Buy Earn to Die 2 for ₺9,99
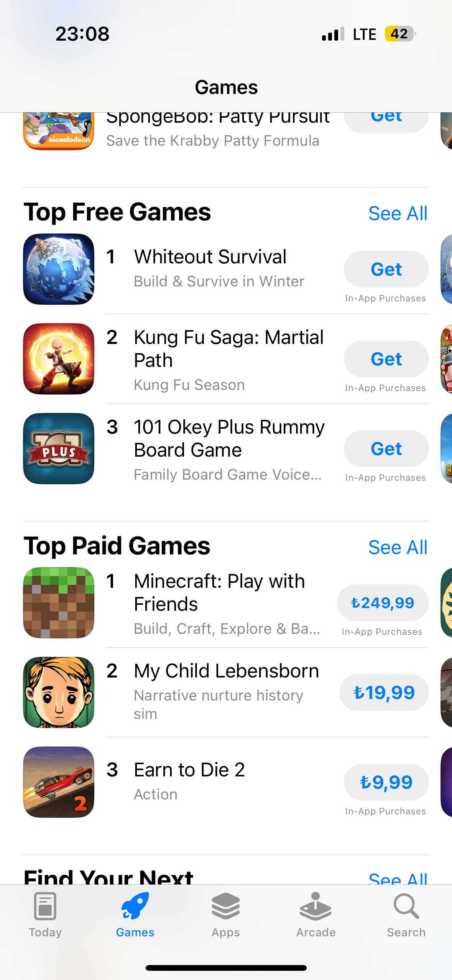The height and width of the screenshot is (980, 452). click(386, 782)
